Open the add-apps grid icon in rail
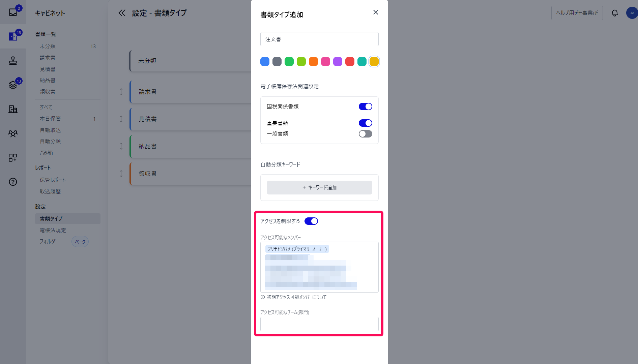The width and height of the screenshot is (638, 364). [x=13, y=158]
